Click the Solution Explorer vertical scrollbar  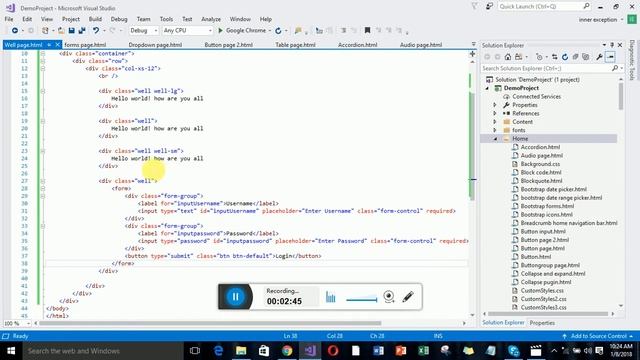(621, 97)
